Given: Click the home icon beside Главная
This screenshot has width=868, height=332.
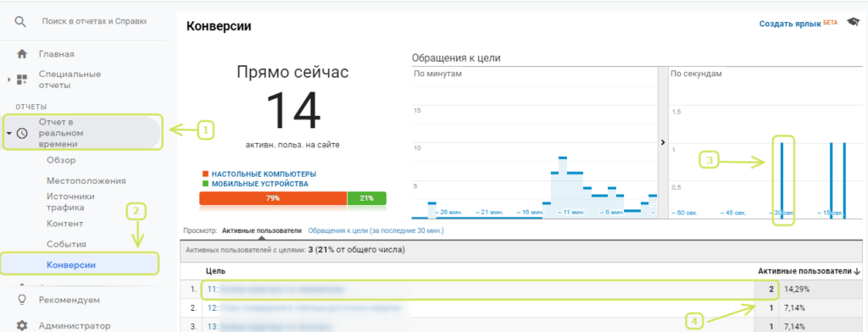Looking at the screenshot, I should point(22,54).
